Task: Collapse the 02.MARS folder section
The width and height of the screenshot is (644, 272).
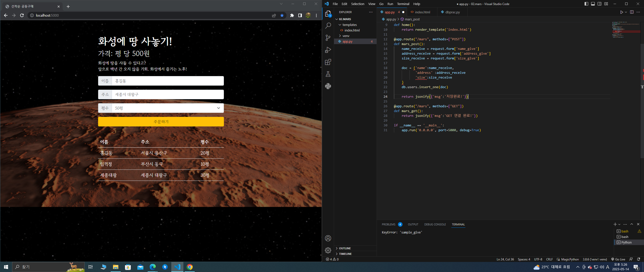Action: pos(355,19)
